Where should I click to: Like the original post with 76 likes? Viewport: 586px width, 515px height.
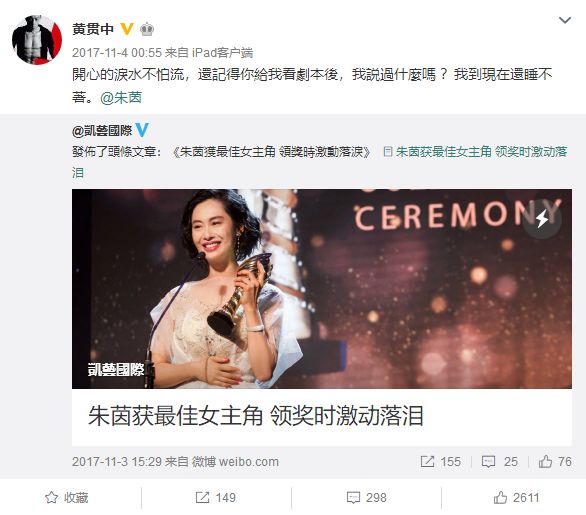555,462
